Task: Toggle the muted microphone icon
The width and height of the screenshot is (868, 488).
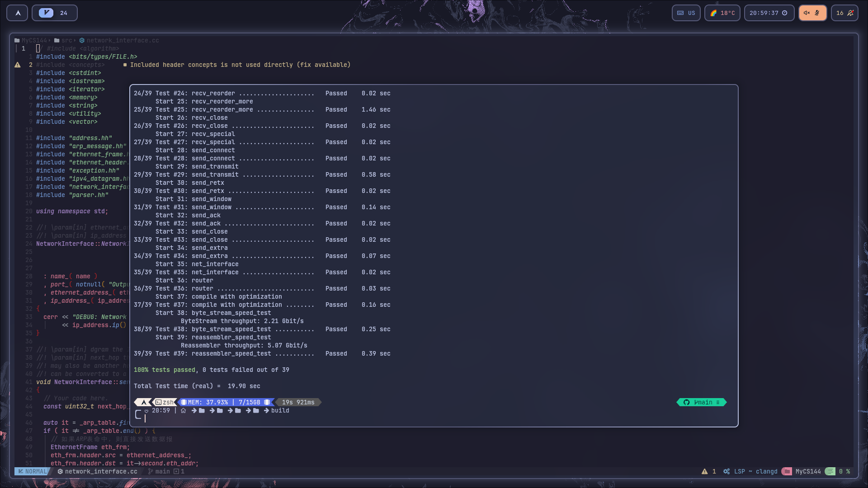Action: (817, 13)
